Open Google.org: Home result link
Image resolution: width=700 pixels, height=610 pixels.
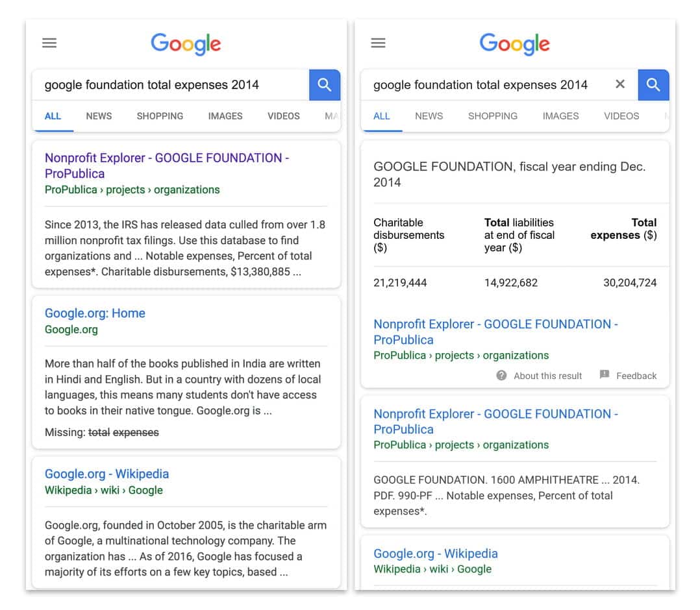(95, 313)
